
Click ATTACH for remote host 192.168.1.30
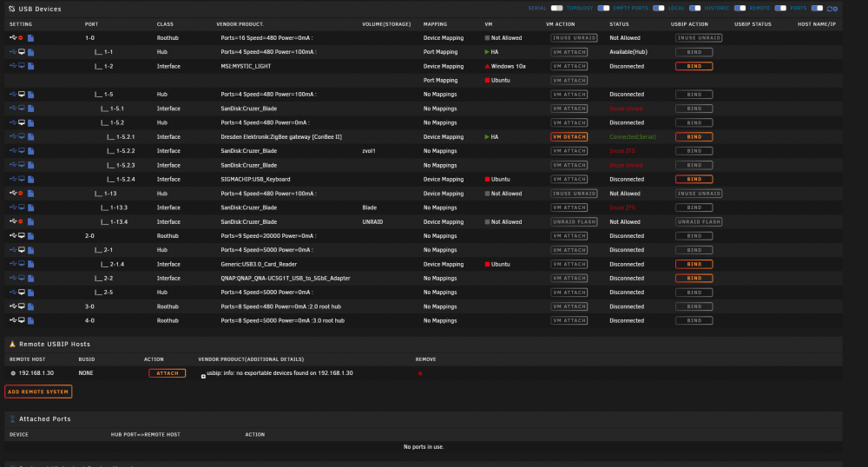[x=168, y=373]
